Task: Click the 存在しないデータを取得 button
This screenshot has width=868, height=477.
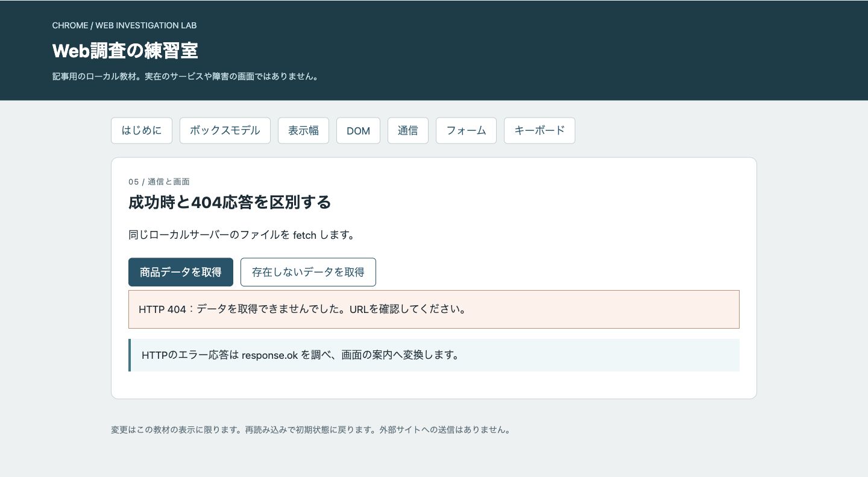Action: 308,272
